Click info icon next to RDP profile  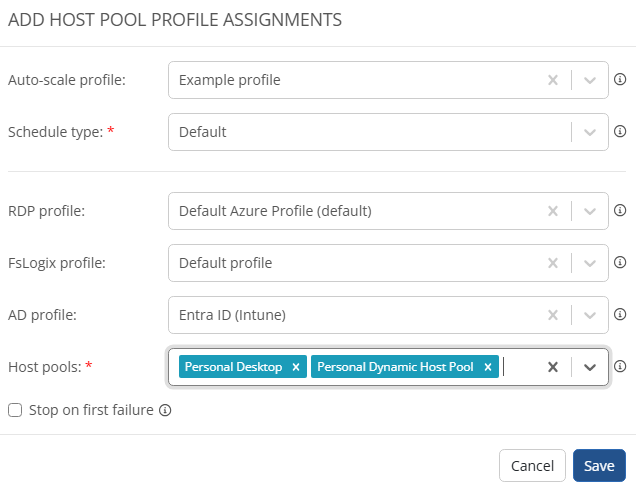(x=620, y=211)
